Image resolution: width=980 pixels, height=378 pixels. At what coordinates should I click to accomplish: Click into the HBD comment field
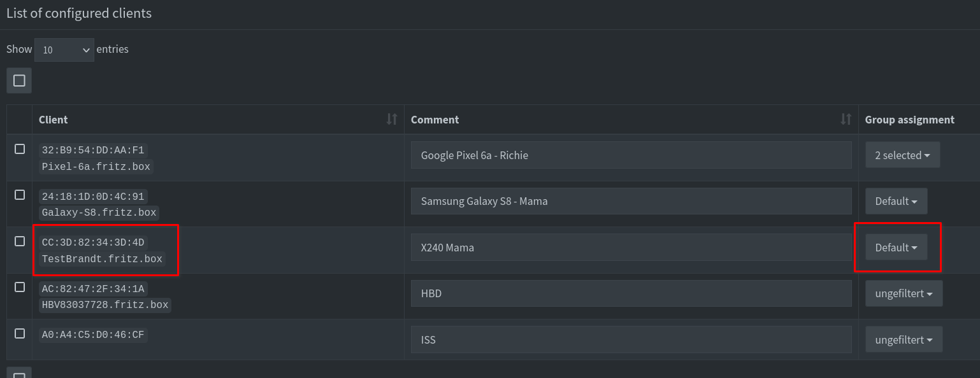coord(631,293)
